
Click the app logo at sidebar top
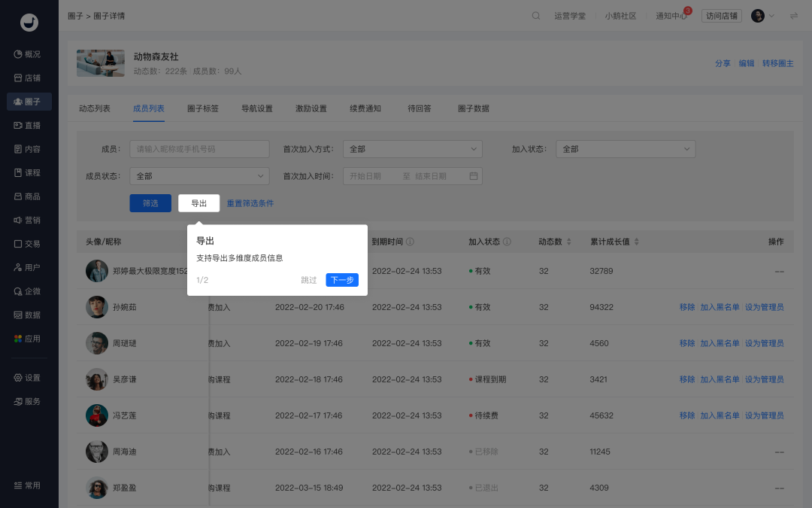29,23
